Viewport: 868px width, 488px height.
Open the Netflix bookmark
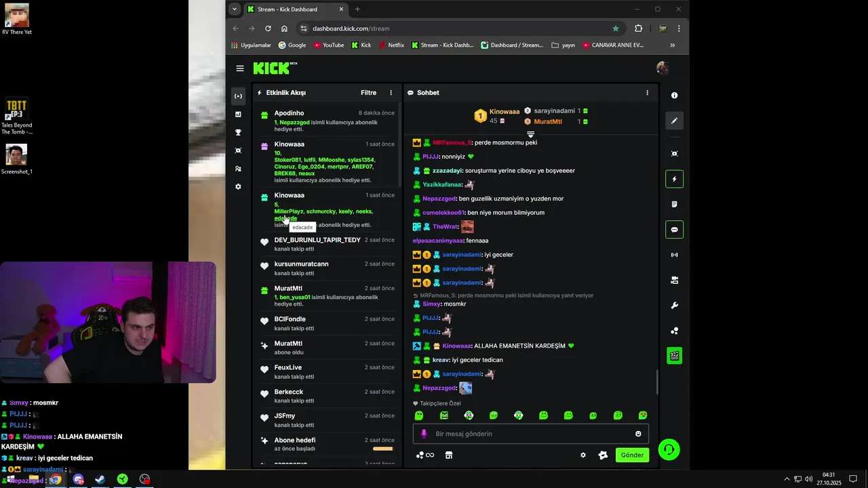tap(391, 45)
